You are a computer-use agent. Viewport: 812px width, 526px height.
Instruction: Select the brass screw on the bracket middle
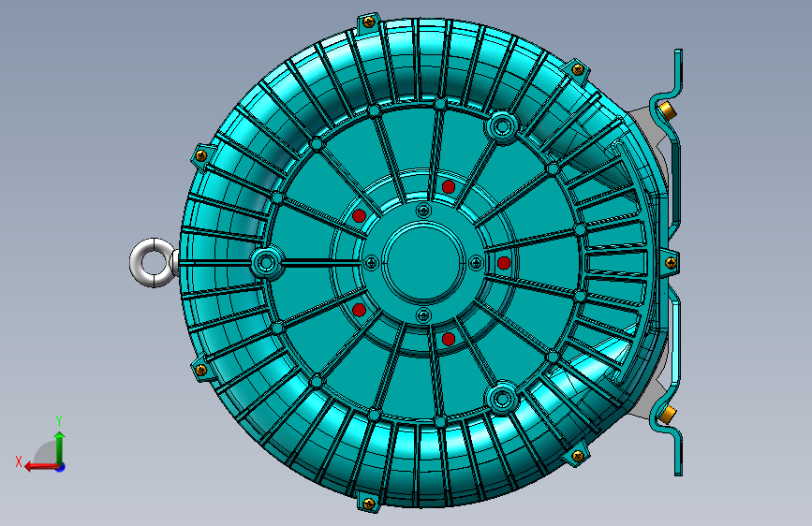[671, 262]
